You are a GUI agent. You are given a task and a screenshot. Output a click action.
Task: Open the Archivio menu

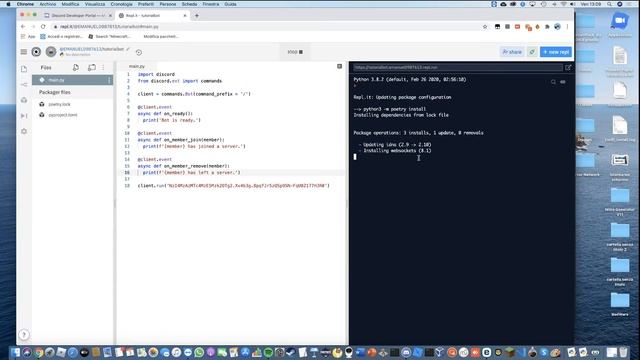click(48, 4)
